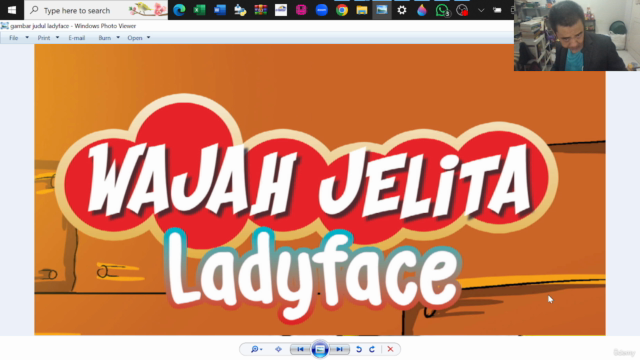Open Zoom from taskbar
Viewport: 640px width, 360px height.
[x=322, y=10]
